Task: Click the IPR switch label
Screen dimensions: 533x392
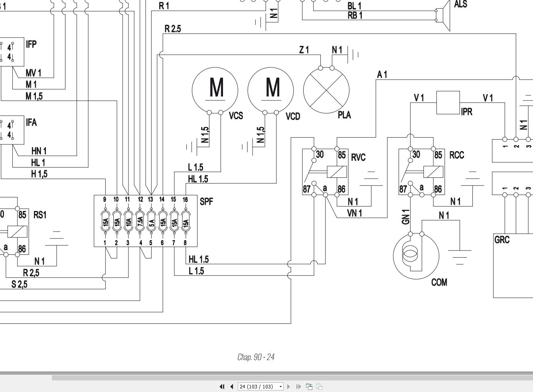Action: click(x=467, y=111)
